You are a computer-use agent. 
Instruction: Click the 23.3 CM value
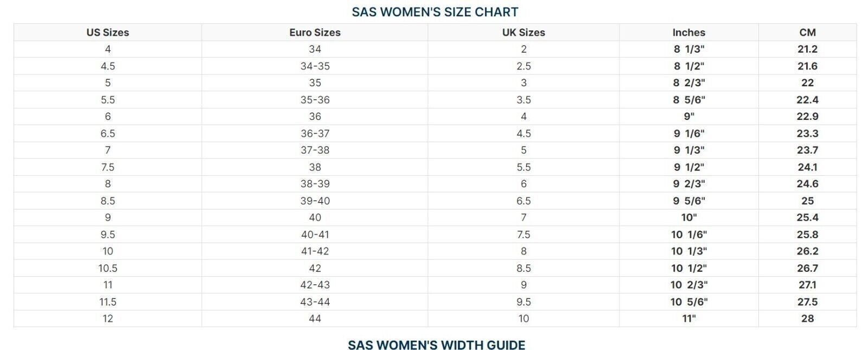pos(807,133)
